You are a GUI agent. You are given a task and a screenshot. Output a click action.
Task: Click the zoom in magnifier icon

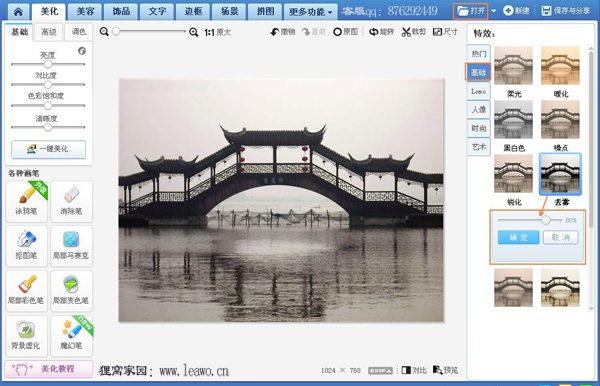pos(194,32)
